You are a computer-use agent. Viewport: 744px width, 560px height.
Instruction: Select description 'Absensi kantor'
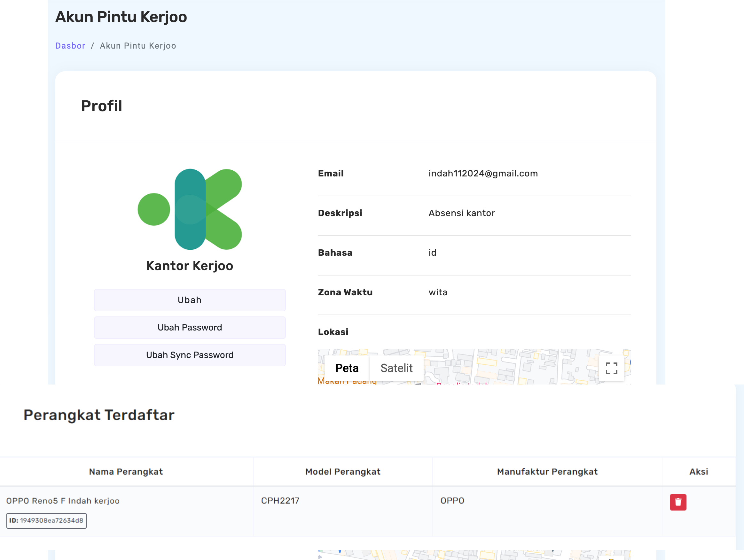[461, 213]
